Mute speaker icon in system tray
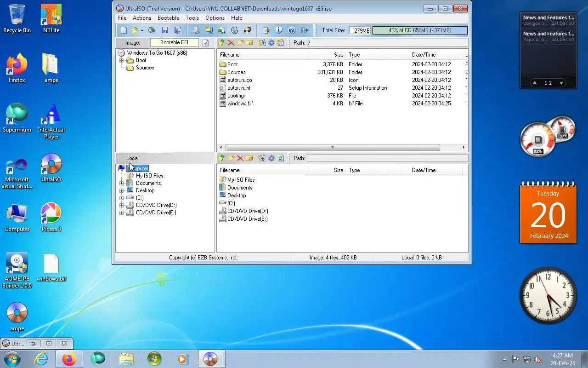The height and width of the screenshot is (368, 588). (537, 359)
